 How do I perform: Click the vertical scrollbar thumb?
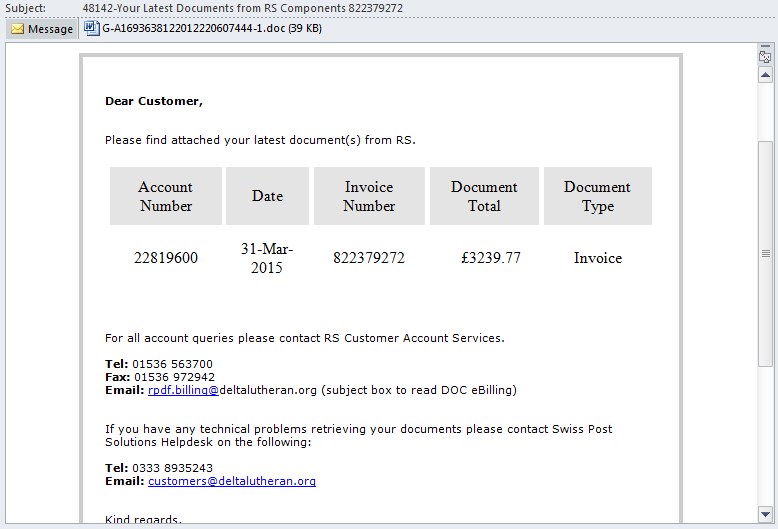click(765, 252)
